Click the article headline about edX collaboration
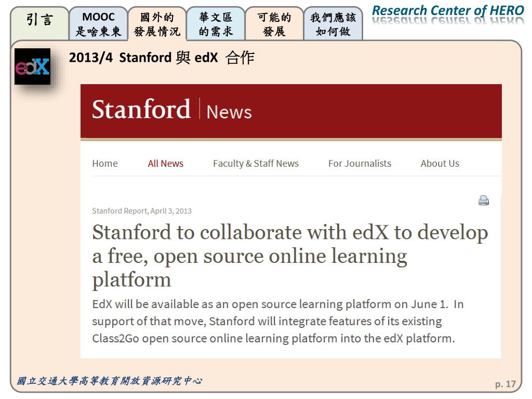This screenshot has width=532, height=399. (290, 256)
